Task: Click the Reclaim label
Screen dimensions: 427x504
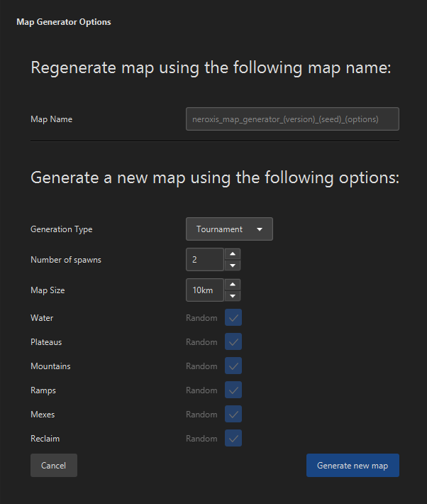Action: point(45,439)
